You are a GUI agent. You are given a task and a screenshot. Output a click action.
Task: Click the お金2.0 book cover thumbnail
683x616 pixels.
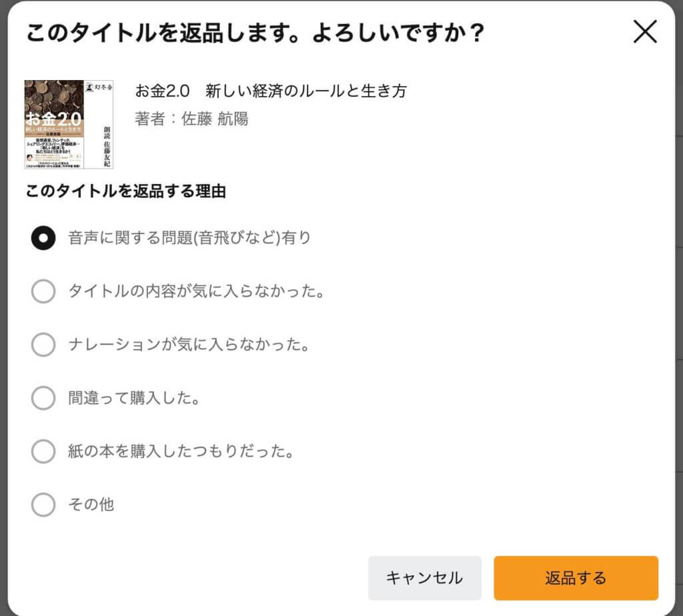69,125
